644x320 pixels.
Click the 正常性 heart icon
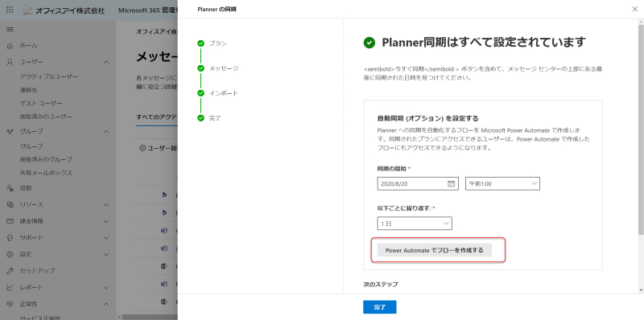(10, 304)
